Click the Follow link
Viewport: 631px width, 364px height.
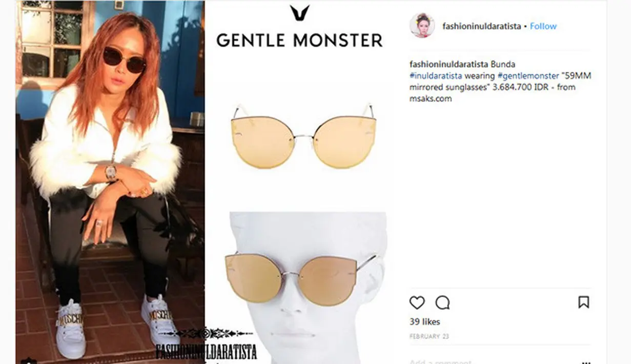(x=543, y=26)
